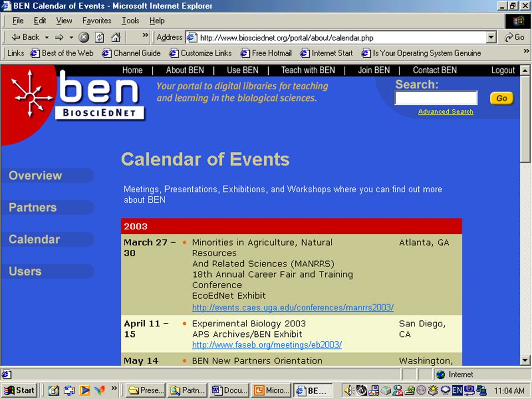Open About BEN in the top navigation
Screen dimensions: 532x399
pyautogui.click(x=185, y=70)
